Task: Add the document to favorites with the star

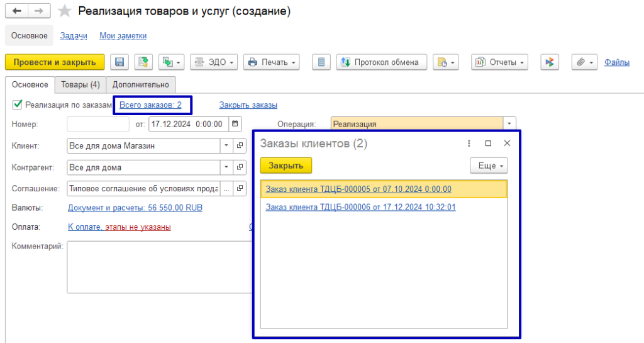Action: coord(64,11)
